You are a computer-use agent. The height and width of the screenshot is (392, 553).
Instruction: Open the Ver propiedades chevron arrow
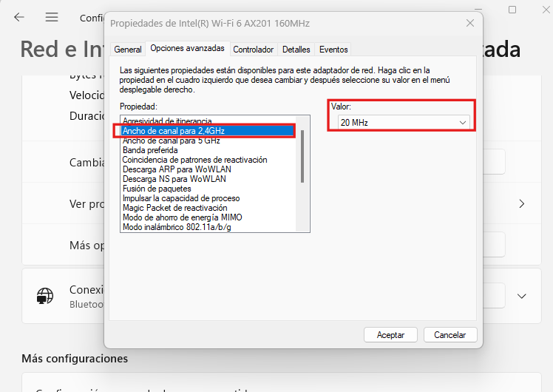[x=522, y=203]
